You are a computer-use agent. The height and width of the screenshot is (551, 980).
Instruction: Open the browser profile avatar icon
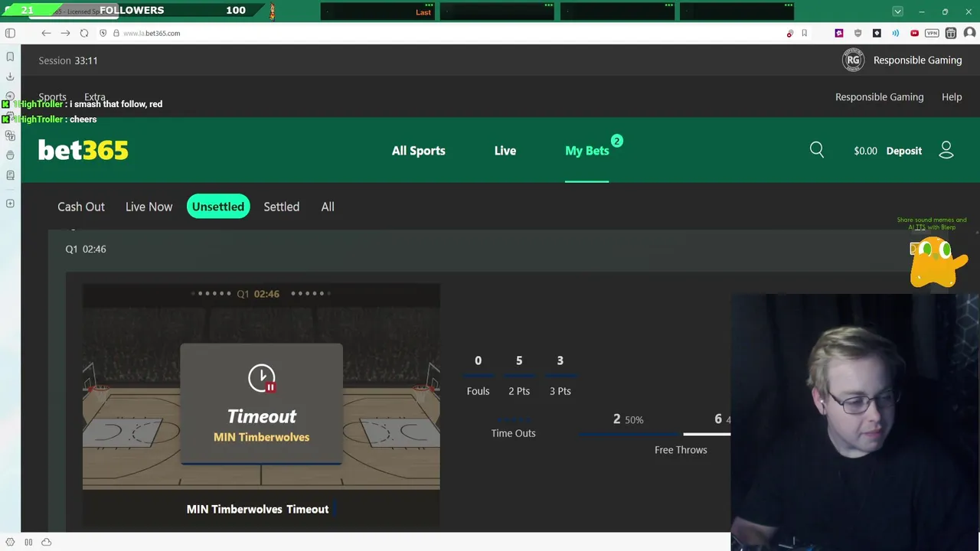point(969,33)
